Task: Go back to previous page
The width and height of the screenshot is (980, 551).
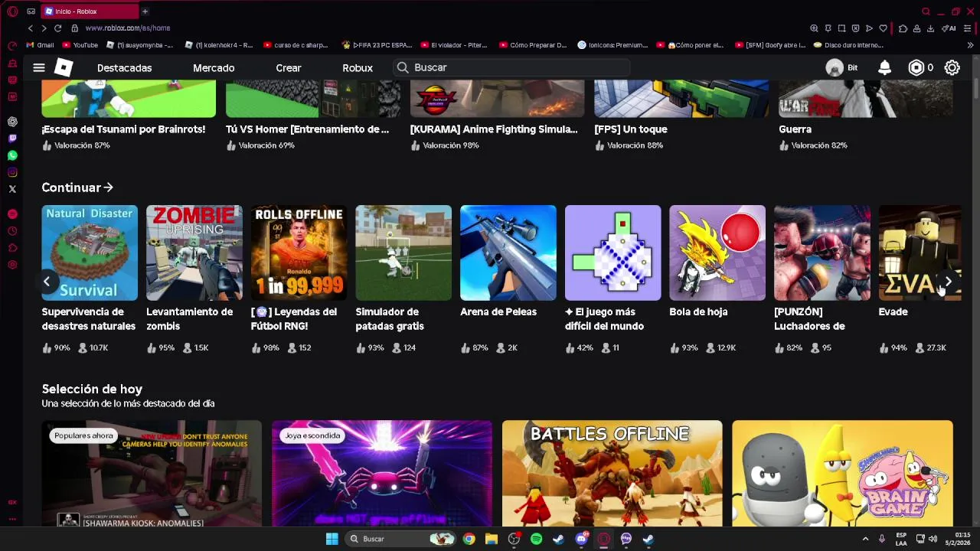Action: 31,28
